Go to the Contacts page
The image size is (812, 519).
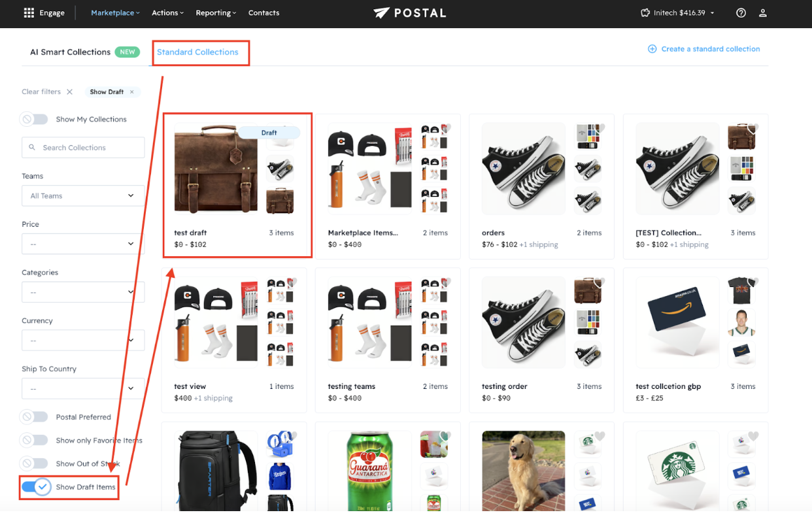click(x=263, y=13)
